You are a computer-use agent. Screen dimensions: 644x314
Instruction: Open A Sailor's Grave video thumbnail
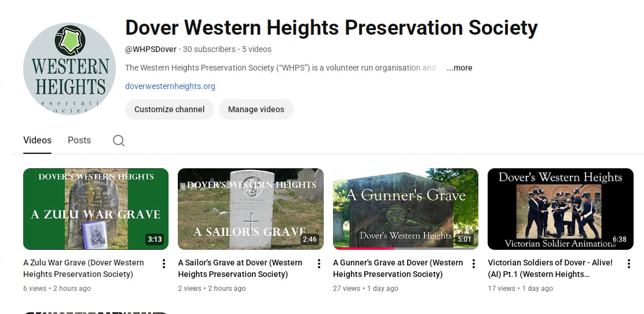[x=250, y=209]
